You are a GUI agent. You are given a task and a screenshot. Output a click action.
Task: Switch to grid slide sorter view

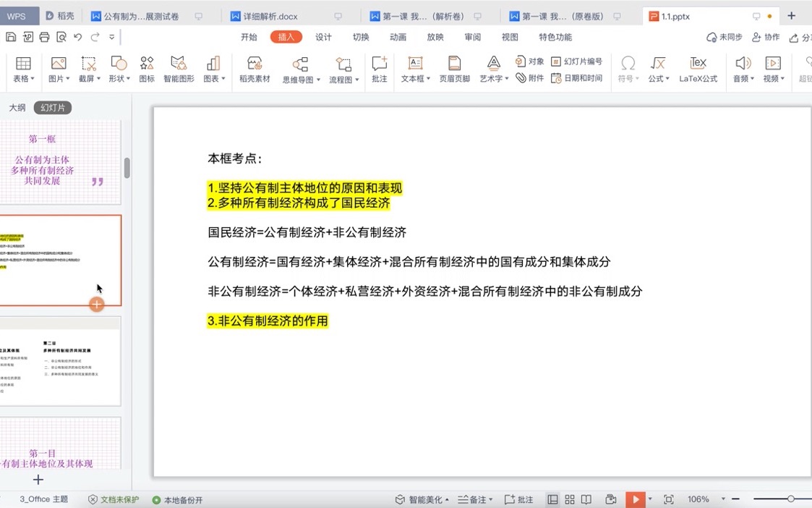(570, 499)
